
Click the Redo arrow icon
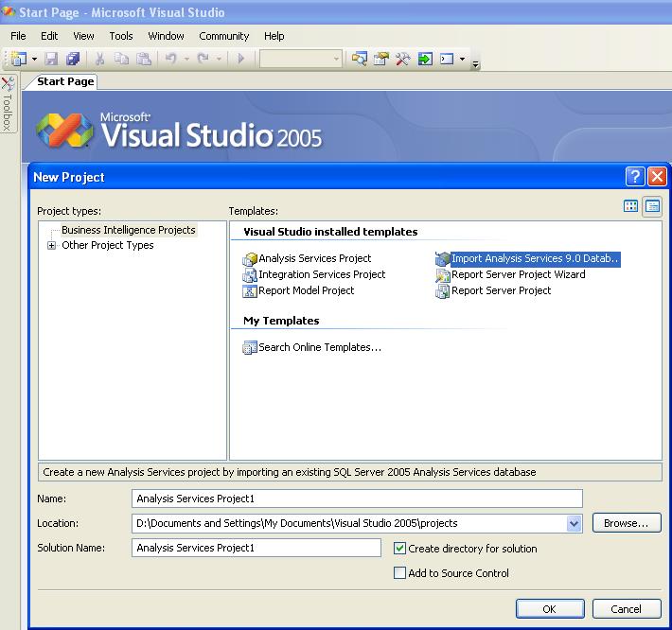(203, 59)
